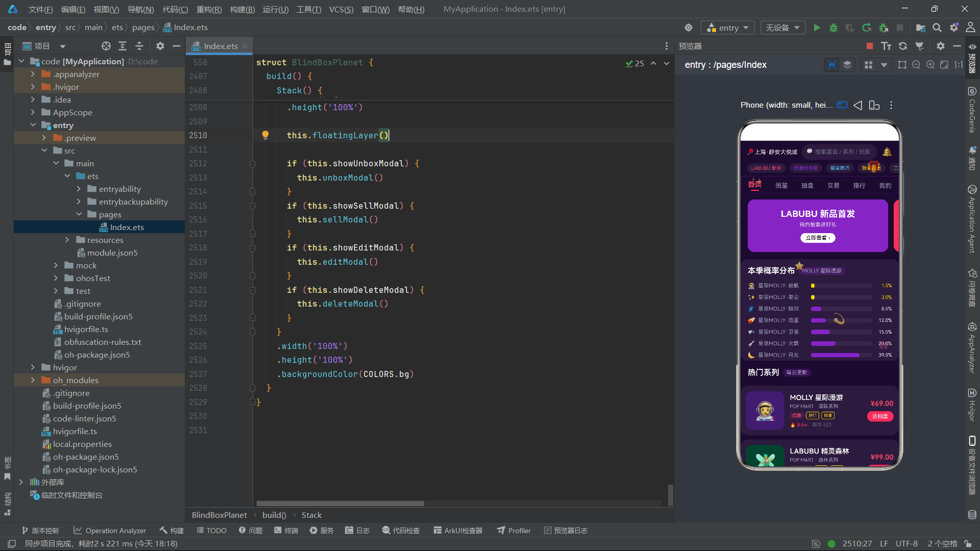Screen dimensions: 980x551
Task: Toggle the preview text device profile icon
Action: pos(842,105)
